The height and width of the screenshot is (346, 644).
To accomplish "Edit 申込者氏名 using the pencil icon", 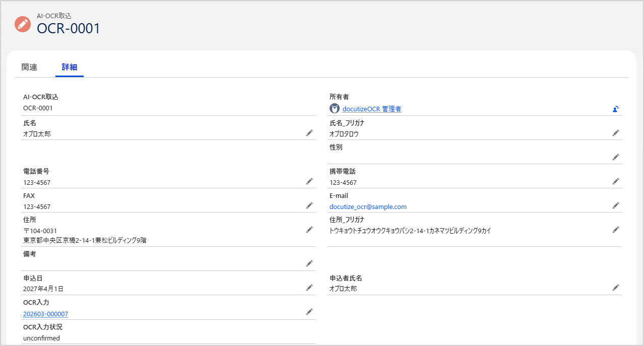I will tap(615, 288).
